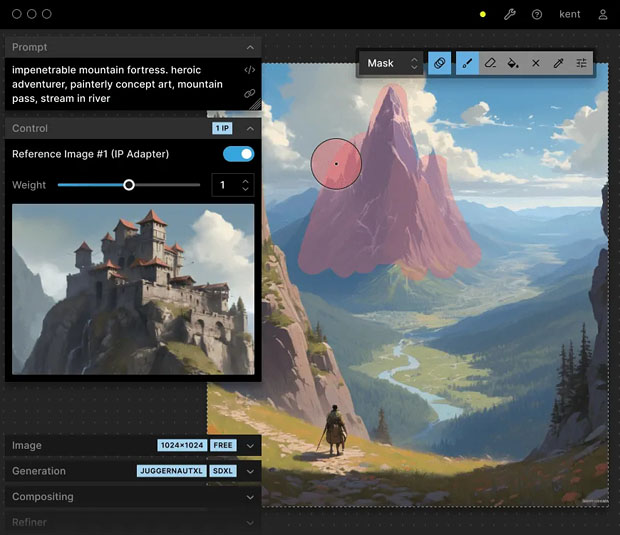Open the kent user account menu

[x=570, y=15]
